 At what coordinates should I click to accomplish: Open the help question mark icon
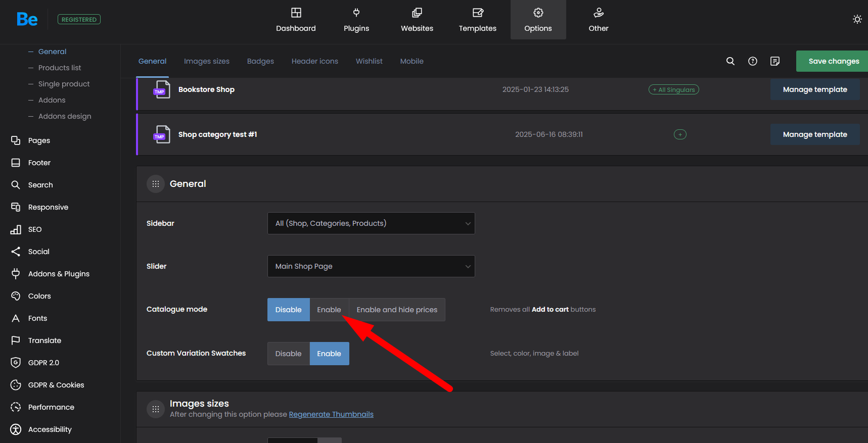click(x=752, y=61)
